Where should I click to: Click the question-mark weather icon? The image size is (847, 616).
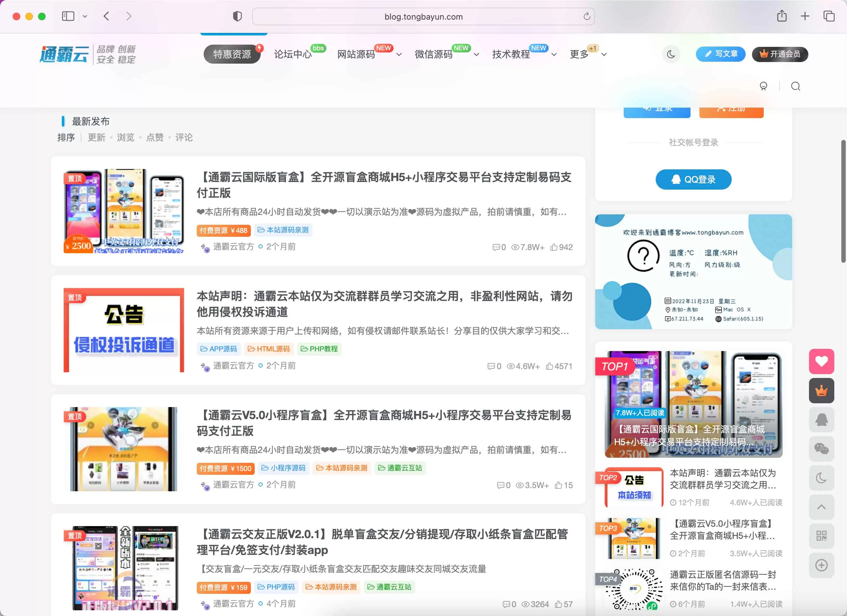[643, 255]
